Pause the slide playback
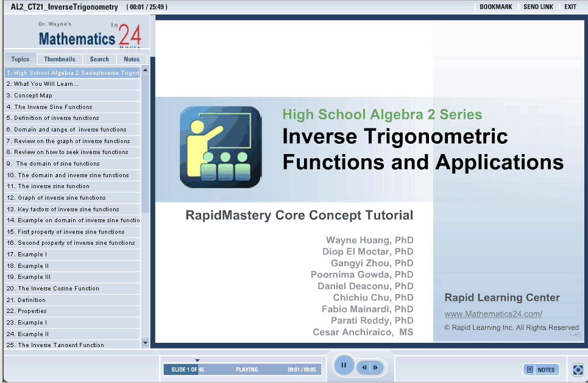This screenshot has height=383, width=588. coord(344,366)
